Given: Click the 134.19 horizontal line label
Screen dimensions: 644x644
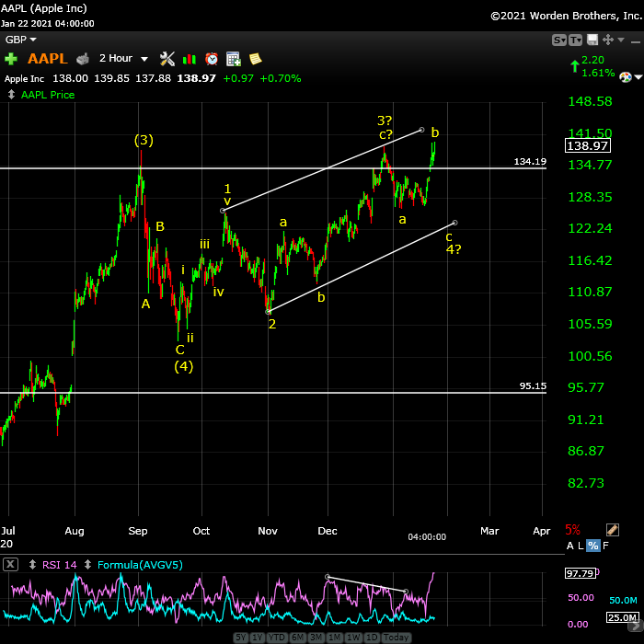Looking at the screenshot, I should [x=530, y=161].
